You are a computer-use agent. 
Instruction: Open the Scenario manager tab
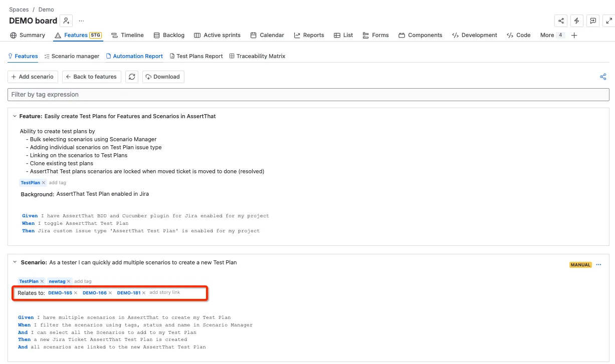(x=72, y=56)
